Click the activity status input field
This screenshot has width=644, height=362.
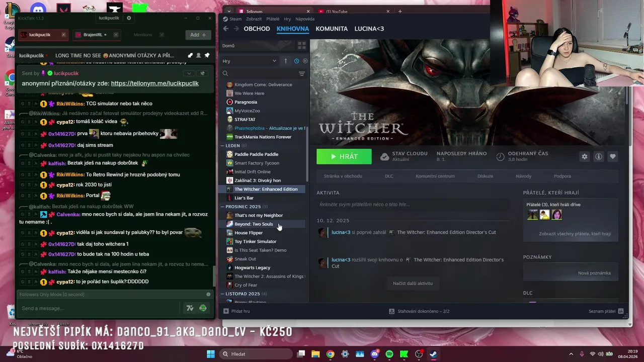coord(413,205)
